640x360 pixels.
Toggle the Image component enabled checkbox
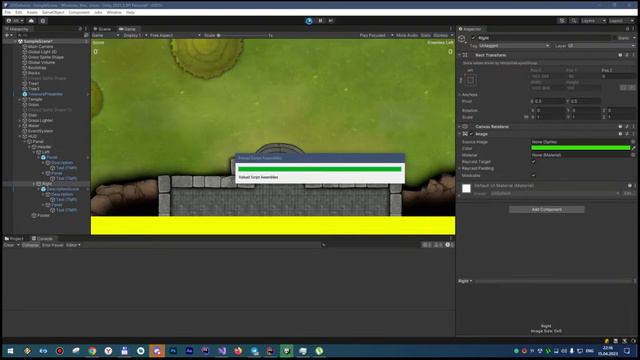click(x=471, y=134)
